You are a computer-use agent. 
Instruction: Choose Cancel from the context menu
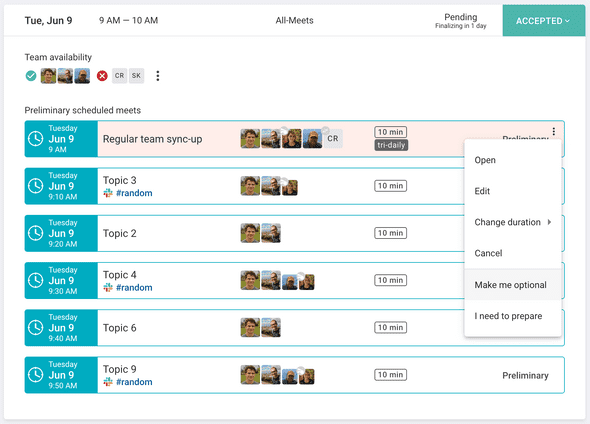tap(513, 253)
